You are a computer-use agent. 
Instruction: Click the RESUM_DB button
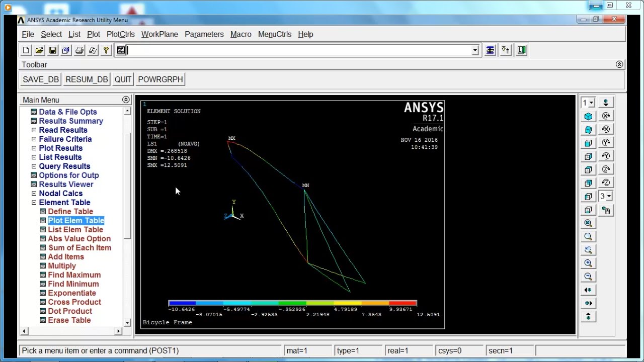point(87,79)
